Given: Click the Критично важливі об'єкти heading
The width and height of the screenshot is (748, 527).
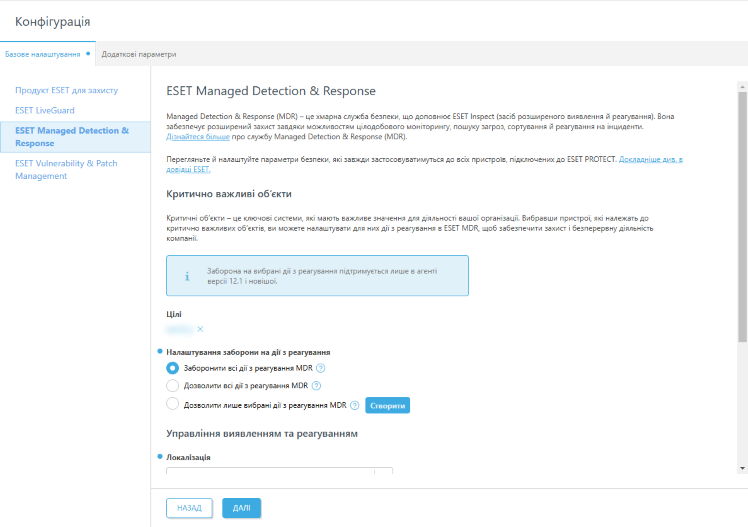Looking at the screenshot, I should pos(229,194).
